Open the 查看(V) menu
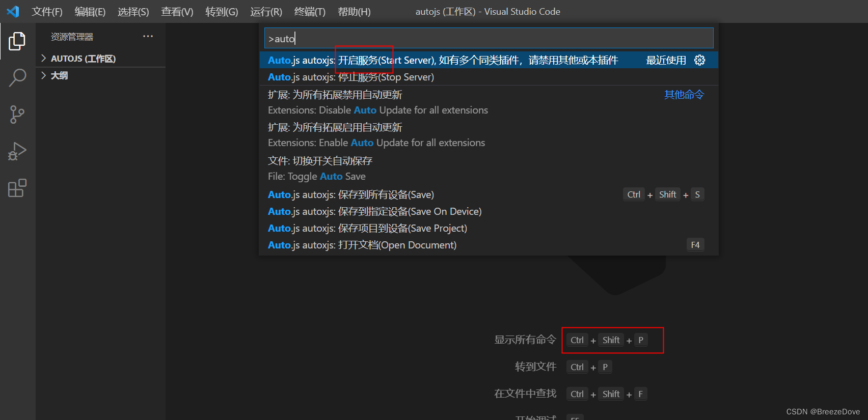868x420 pixels. (x=177, y=11)
